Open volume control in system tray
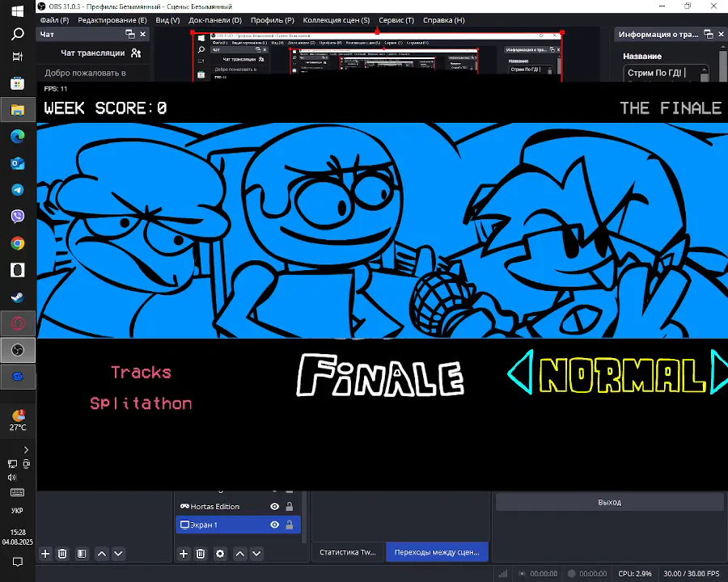 (x=11, y=477)
